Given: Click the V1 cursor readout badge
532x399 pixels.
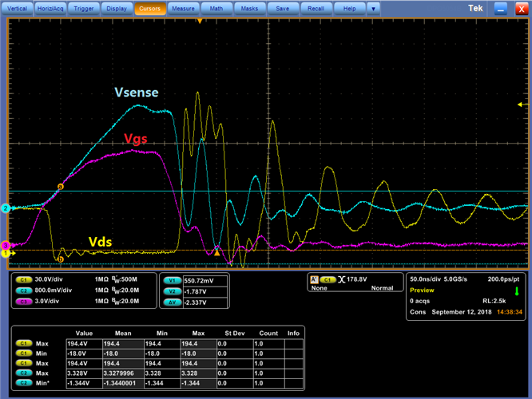Looking at the screenshot, I should click(x=172, y=281).
